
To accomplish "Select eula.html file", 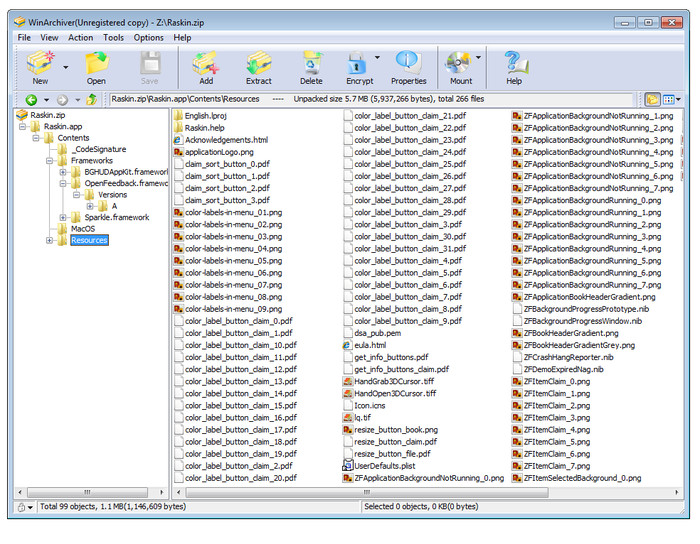I will [370, 345].
